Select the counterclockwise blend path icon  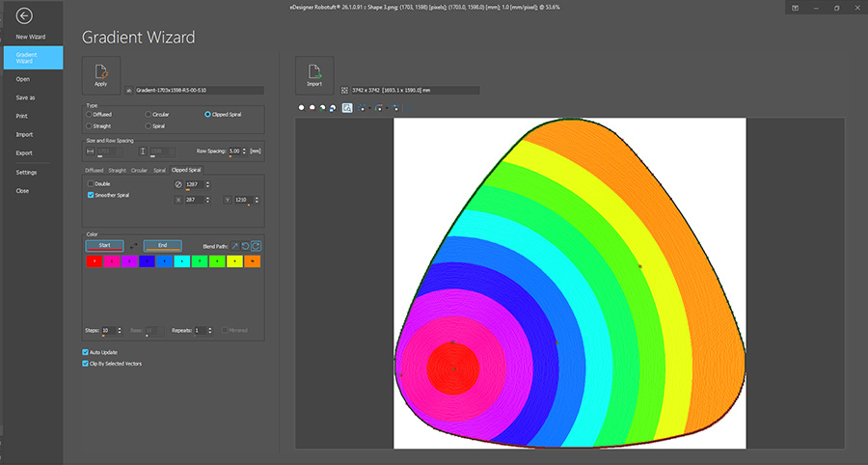coord(245,246)
